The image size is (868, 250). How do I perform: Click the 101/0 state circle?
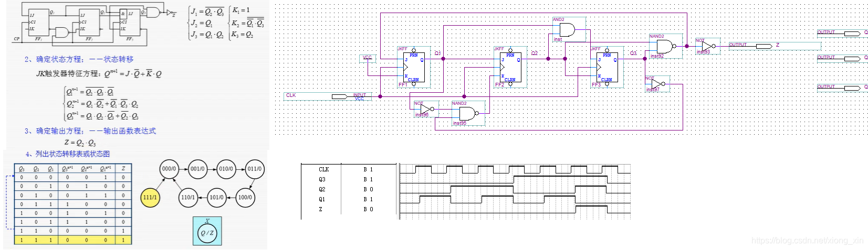[216, 198]
